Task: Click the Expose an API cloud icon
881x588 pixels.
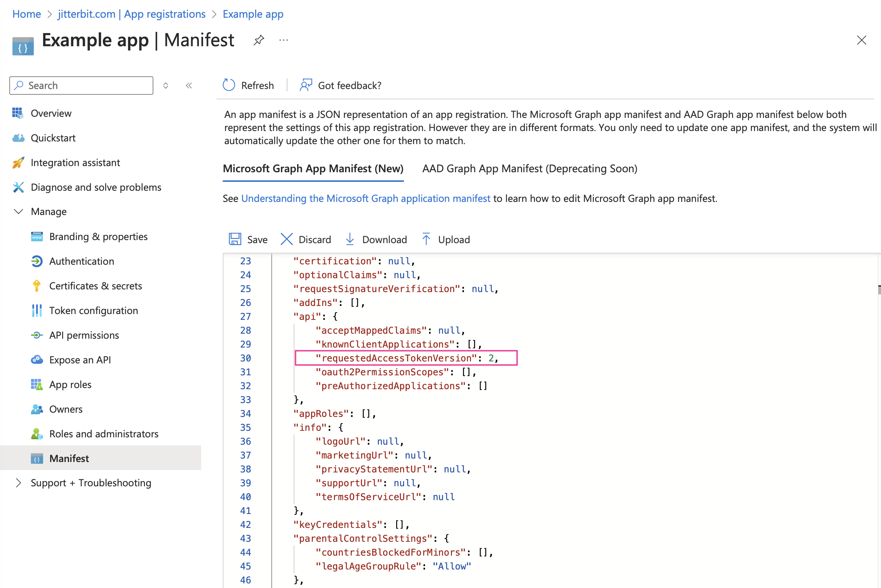Action: click(x=37, y=360)
